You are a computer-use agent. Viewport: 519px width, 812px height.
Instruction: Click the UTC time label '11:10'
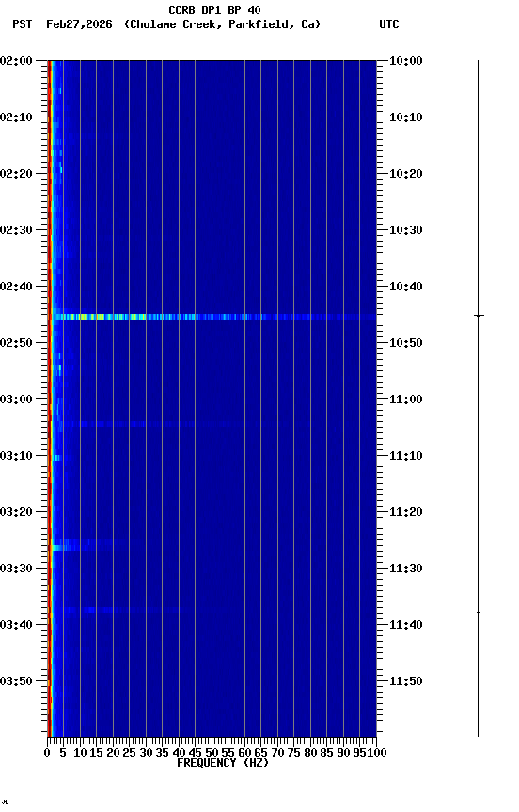pos(406,456)
